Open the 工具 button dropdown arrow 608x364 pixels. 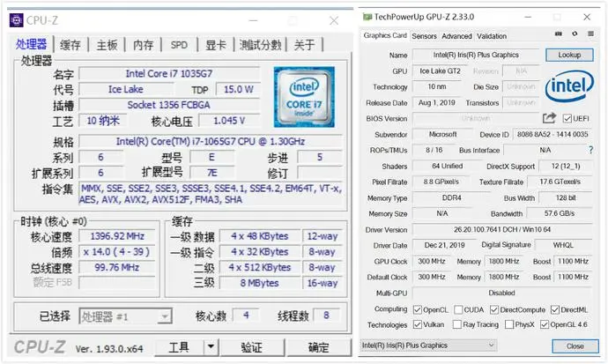211,347
